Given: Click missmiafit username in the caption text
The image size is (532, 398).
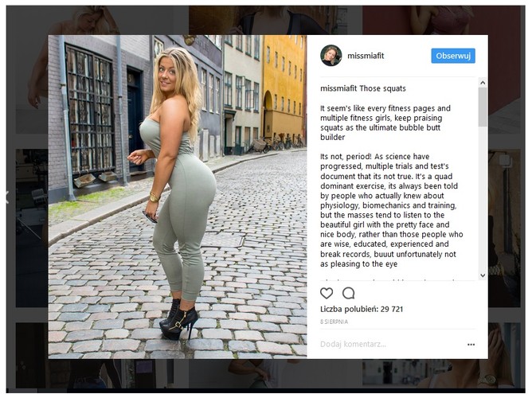Looking at the screenshot, I should click(338, 89).
